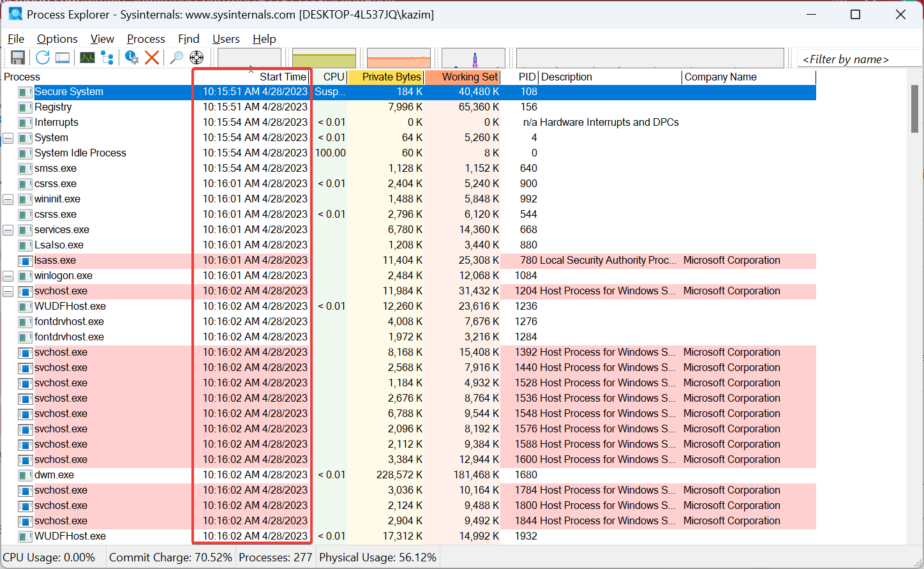
Task: Click the vertical scrollbar thumb
Action: (914, 108)
